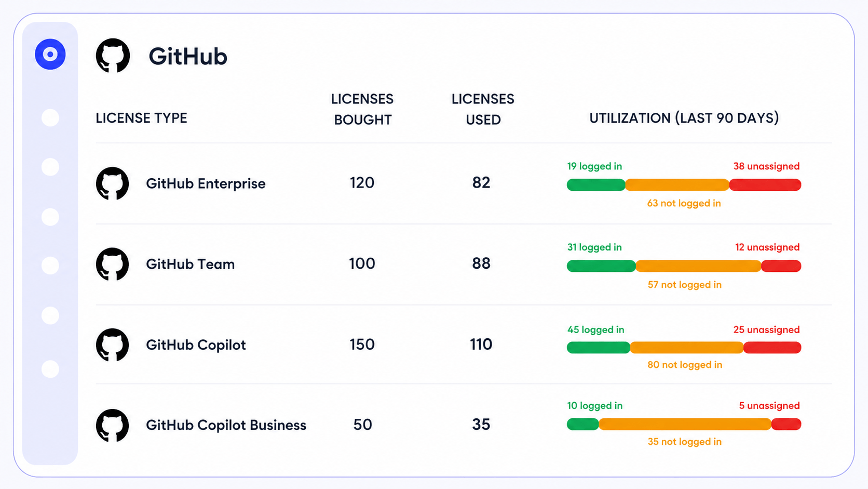Click the GitHub Copilot Business row icon

pos(112,425)
